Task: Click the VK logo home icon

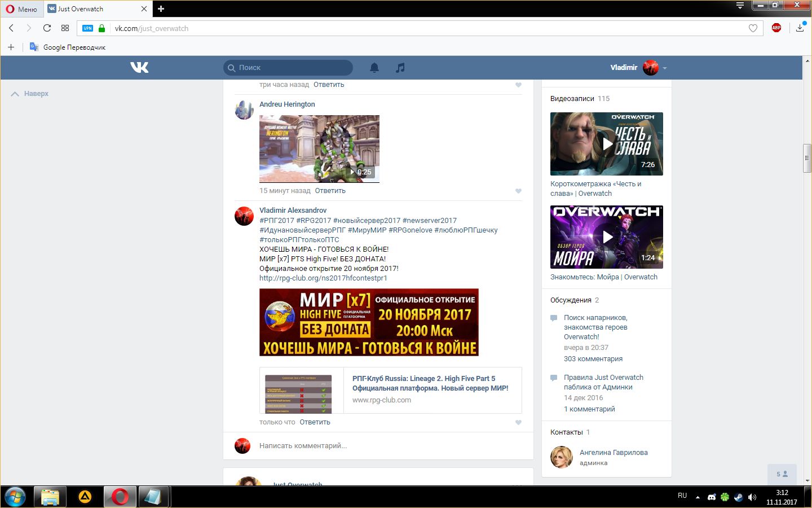Action: 139,68
